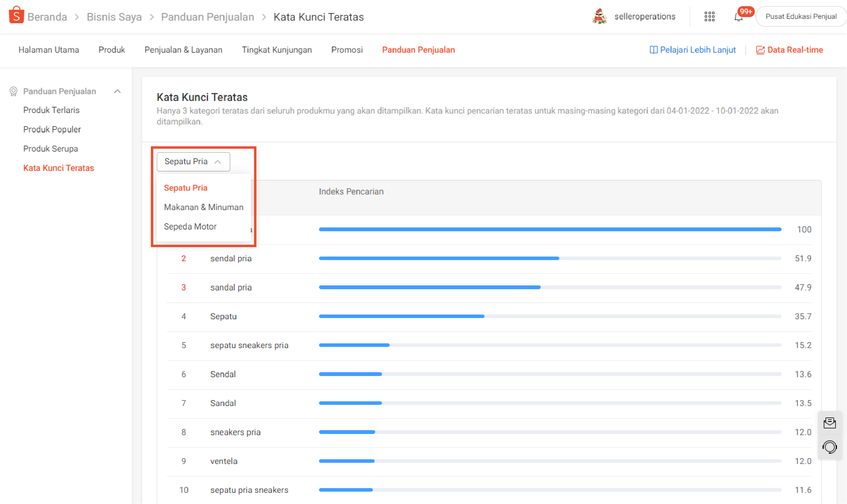Image resolution: width=847 pixels, height=504 pixels.
Task: Click the Data Real-time chart icon
Action: [x=760, y=50]
